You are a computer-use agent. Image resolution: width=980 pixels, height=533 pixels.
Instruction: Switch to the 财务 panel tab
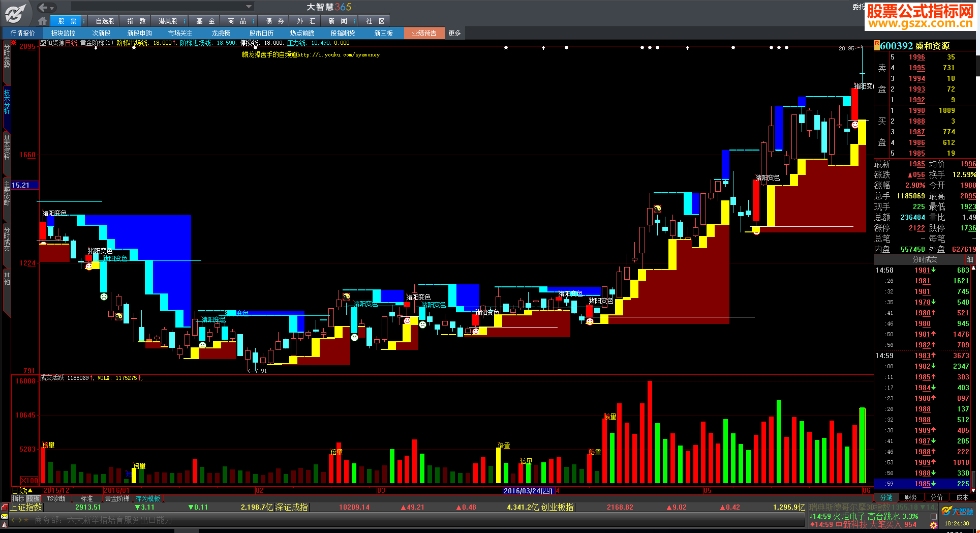click(x=911, y=497)
